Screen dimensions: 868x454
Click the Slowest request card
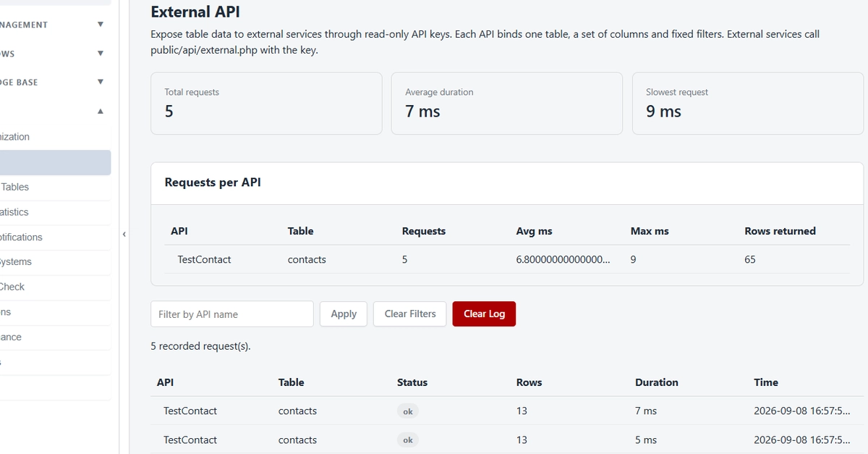click(748, 104)
